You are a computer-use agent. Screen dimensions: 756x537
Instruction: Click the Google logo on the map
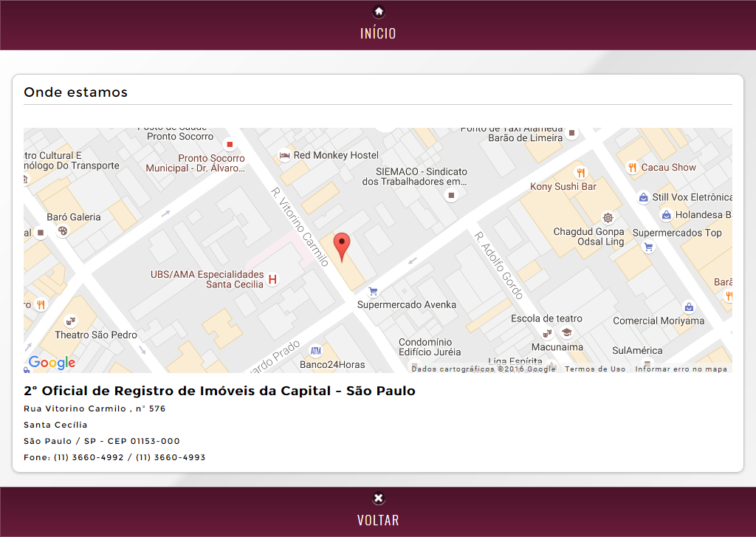point(52,363)
